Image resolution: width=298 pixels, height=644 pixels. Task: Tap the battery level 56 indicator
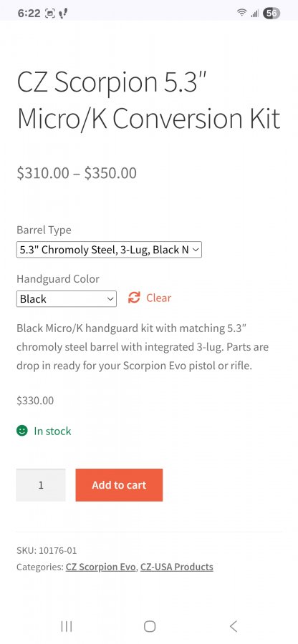click(271, 13)
